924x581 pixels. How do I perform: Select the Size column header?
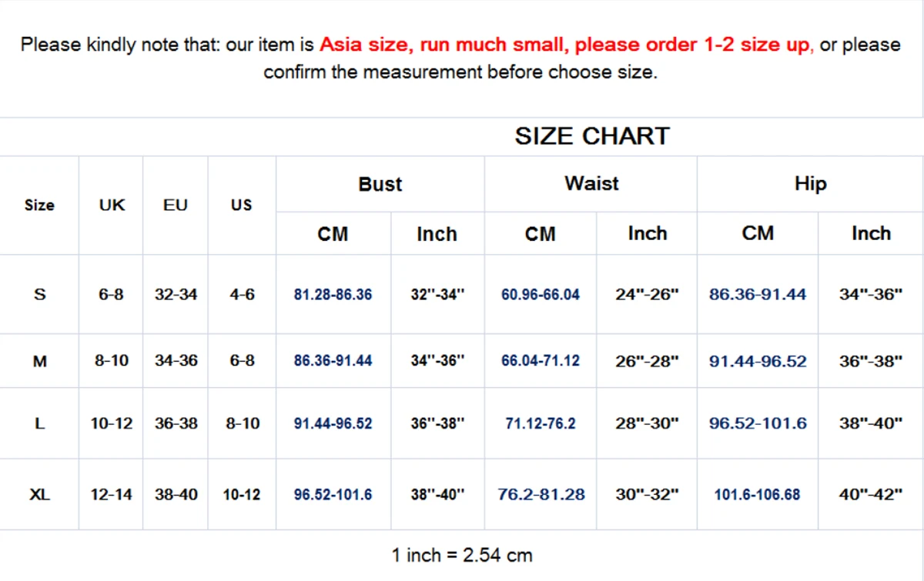pyautogui.click(x=39, y=205)
